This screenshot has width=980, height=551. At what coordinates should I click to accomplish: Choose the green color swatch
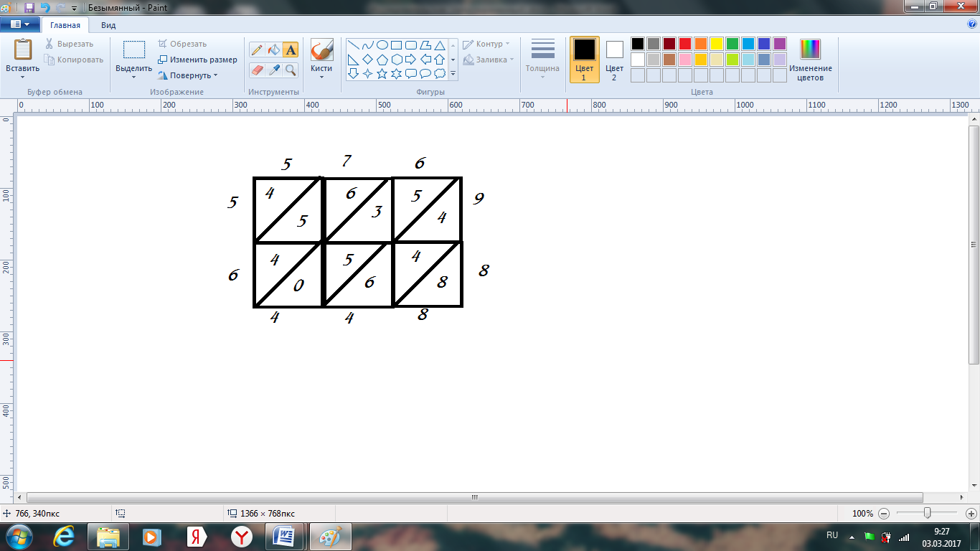(x=732, y=44)
